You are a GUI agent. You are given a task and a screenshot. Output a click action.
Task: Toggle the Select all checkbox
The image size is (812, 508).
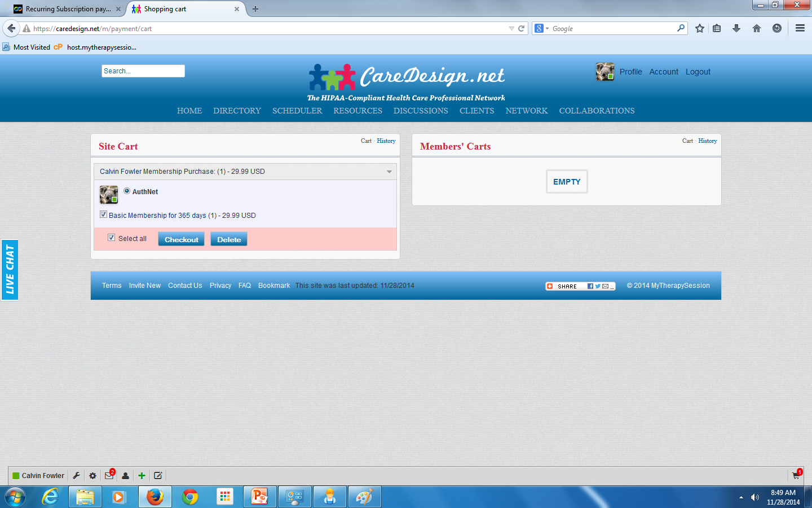tap(112, 238)
